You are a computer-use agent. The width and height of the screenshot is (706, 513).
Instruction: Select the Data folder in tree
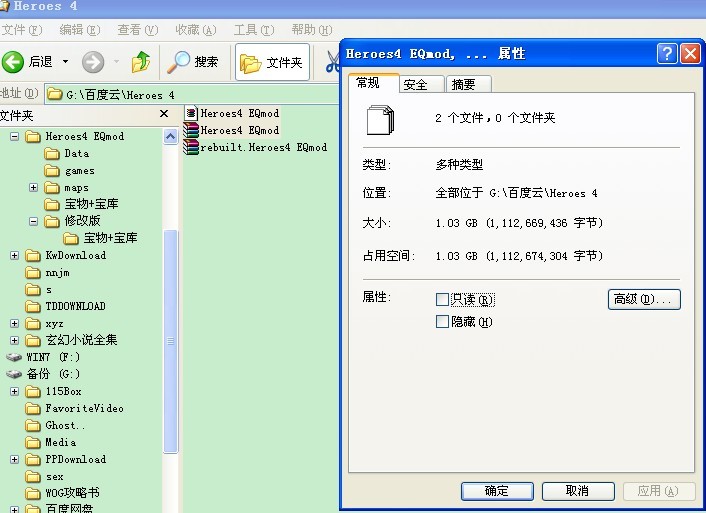click(67, 154)
